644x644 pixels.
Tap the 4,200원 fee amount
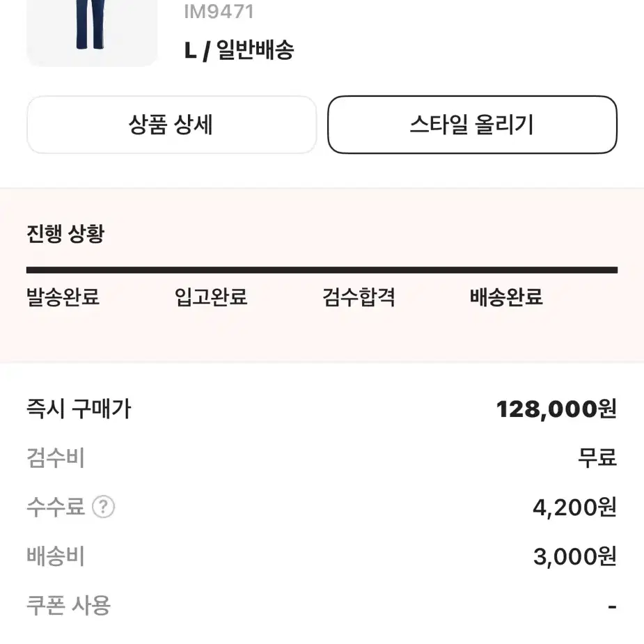(x=574, y=508)
